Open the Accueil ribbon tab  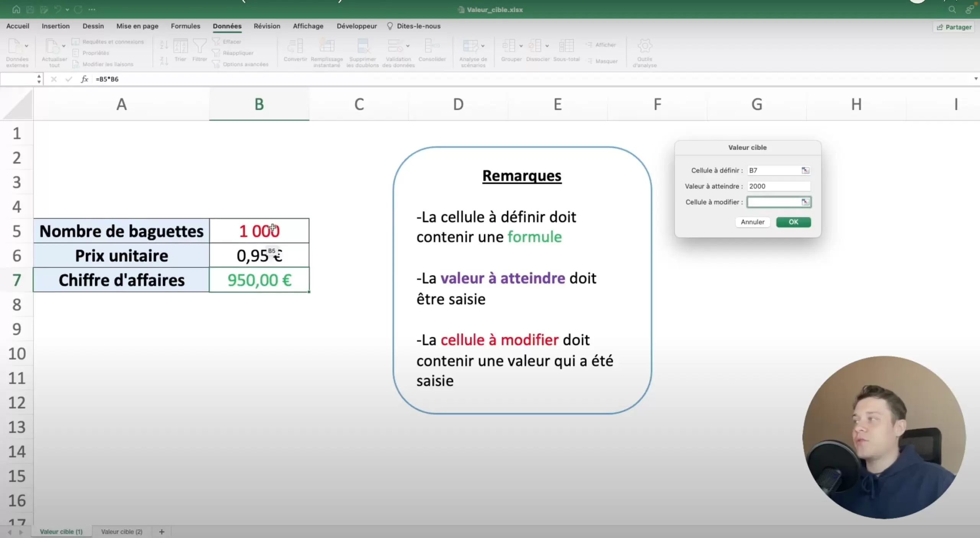coord(18,26)
